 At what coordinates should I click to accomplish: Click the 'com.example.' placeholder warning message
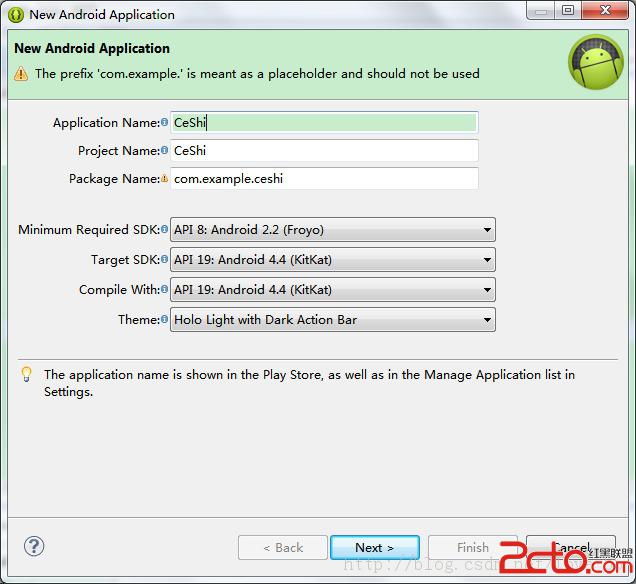(x=257, y=74)
